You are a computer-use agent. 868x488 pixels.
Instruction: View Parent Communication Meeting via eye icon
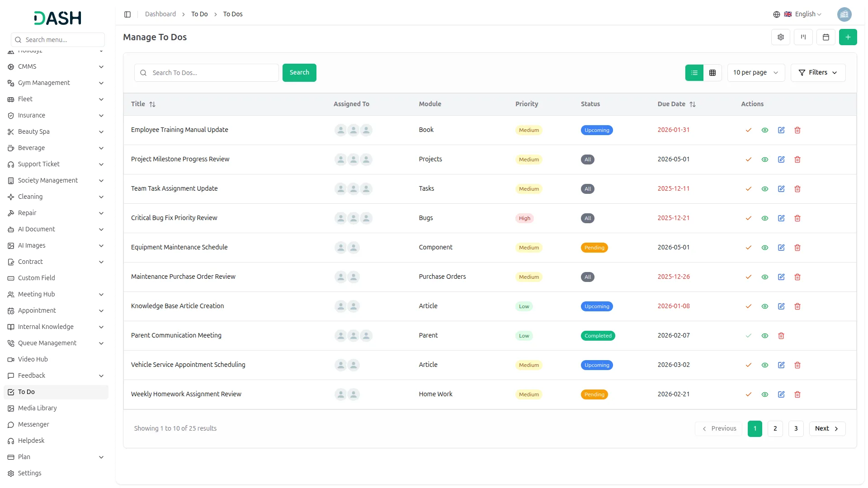click(x=764, y=336)
